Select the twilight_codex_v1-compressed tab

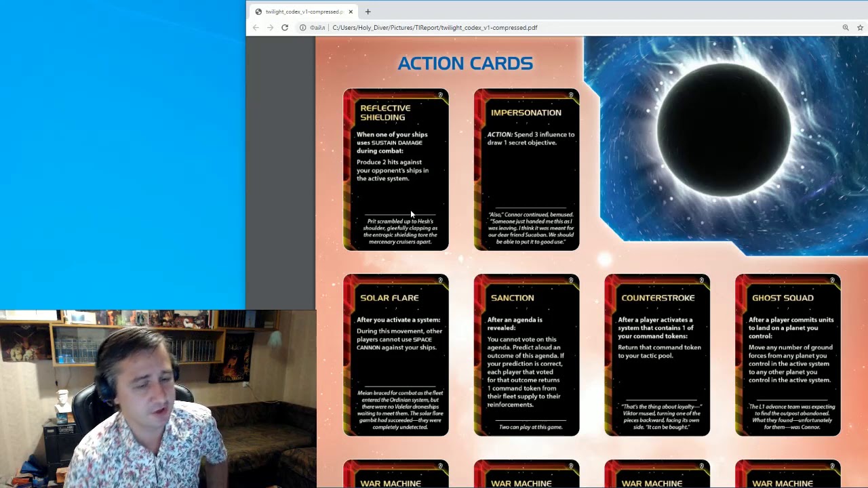pos(304,12)
